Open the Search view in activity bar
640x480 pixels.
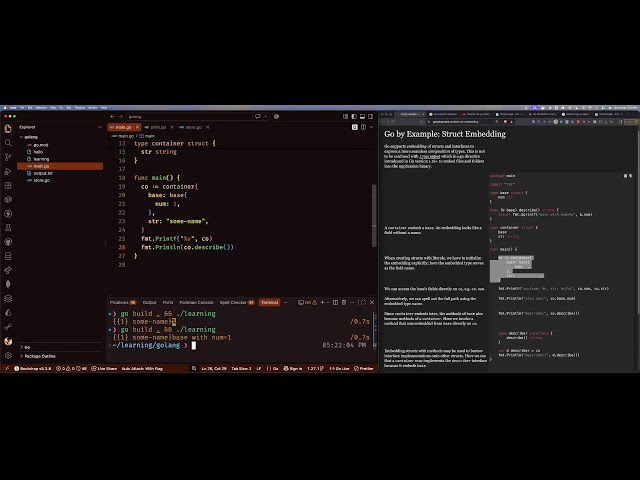pos(8,143)
